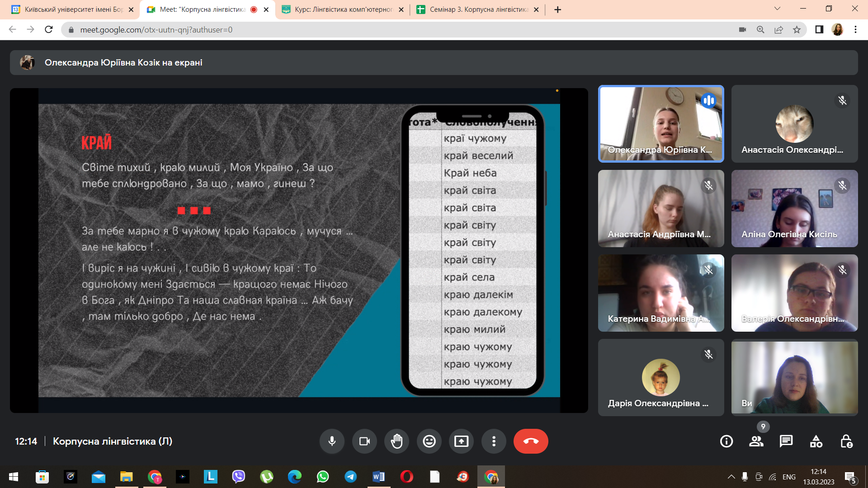Toggle the microphone mute button
Image resolution: width=868 pixels, height=488 pixels.
click(332, 441)
